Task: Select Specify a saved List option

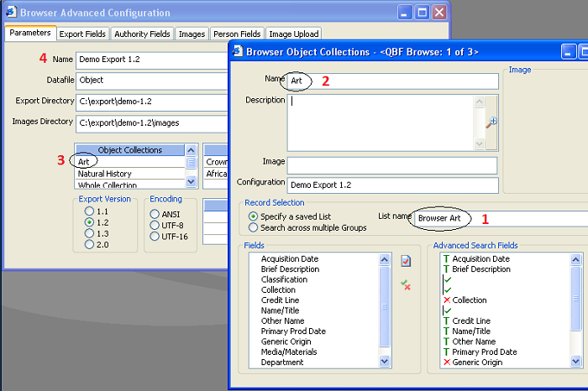Action: pos(253,216)
